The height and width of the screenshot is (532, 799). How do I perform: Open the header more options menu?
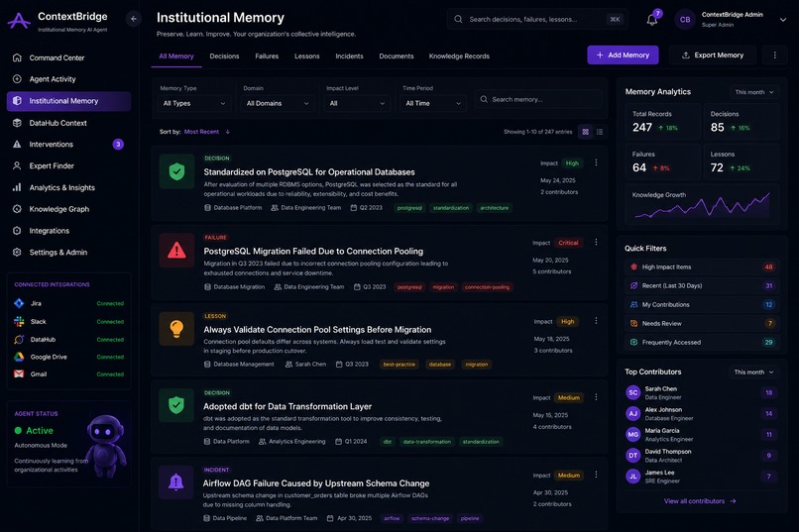tap(775, 54)
